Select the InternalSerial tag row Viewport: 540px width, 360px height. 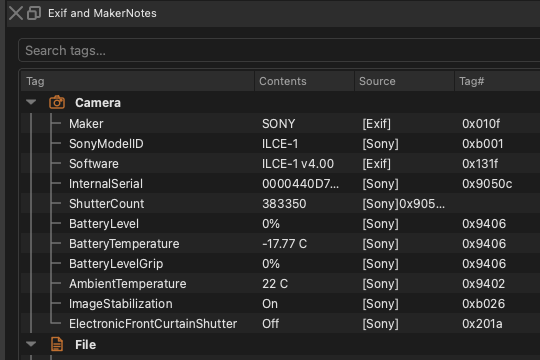280,184
